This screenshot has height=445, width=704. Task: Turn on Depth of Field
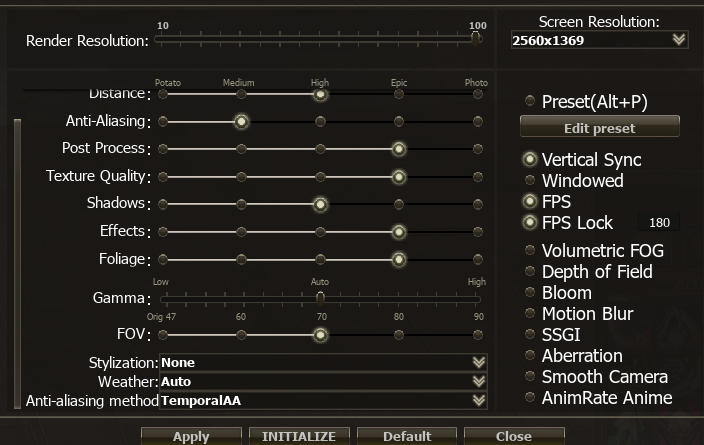[x=530, y=272]
